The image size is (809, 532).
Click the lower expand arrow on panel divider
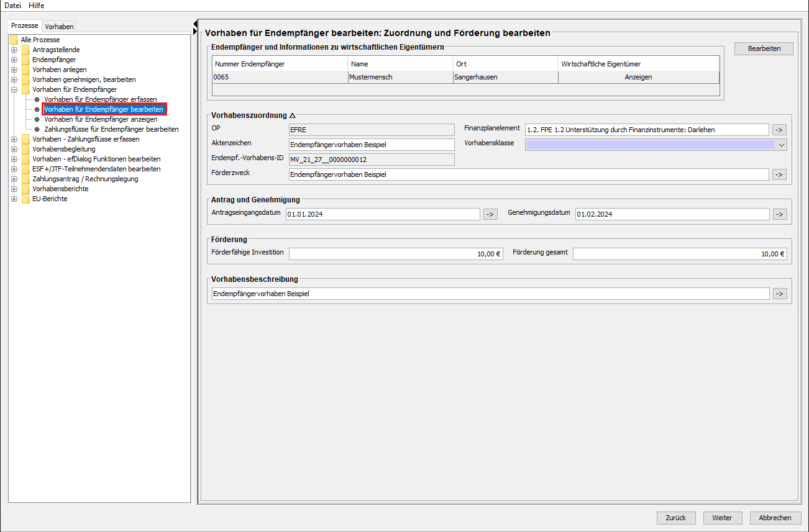point(195,31)
